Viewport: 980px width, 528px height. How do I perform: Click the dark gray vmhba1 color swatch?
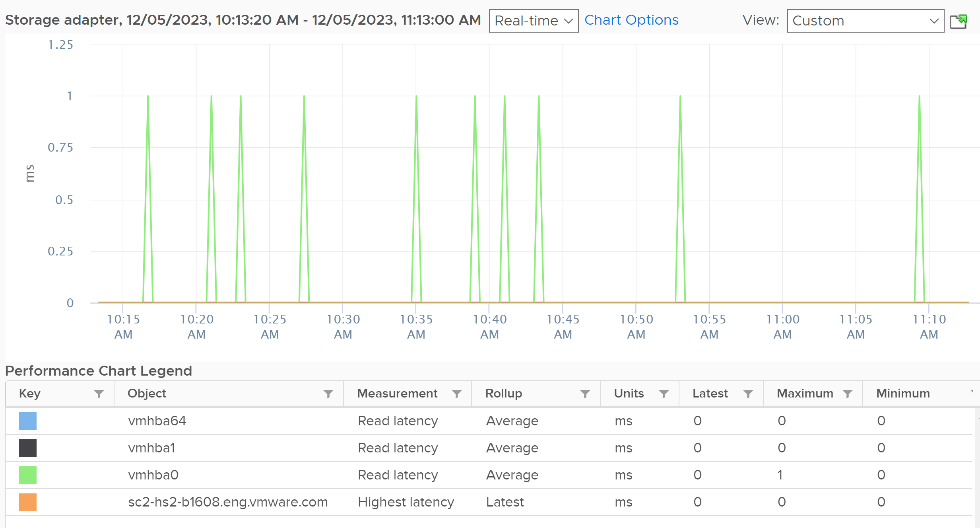click(x=28, y=448)
